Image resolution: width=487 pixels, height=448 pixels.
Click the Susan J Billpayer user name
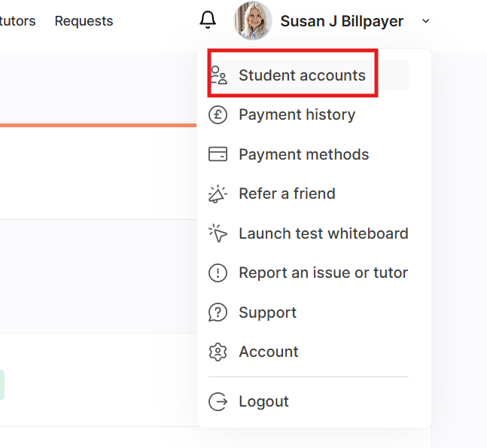pyautogui.click(x=342, y=21)
